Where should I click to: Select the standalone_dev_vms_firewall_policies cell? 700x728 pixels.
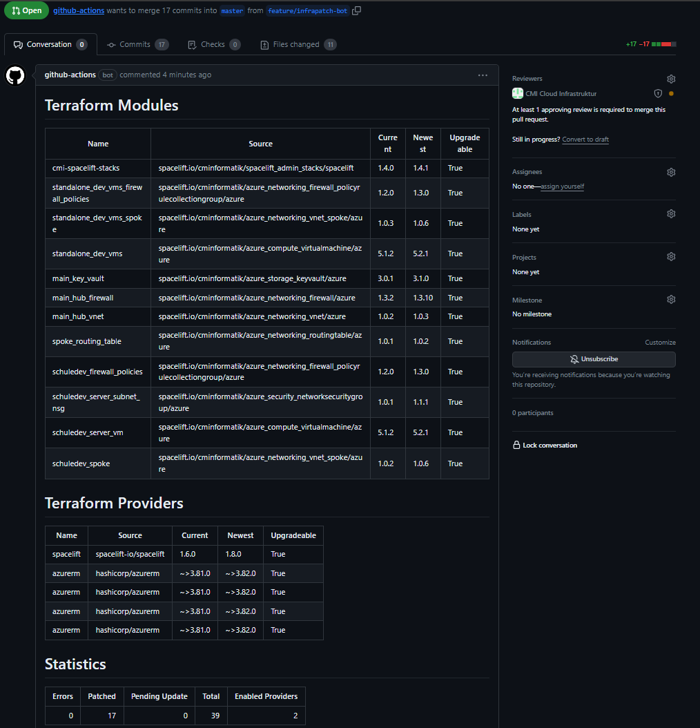point(98,193)
